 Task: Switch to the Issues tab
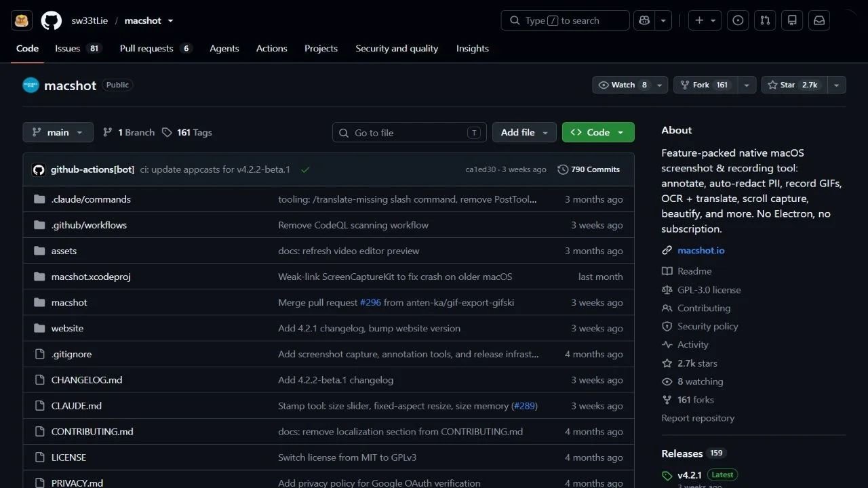click(78, 49)
